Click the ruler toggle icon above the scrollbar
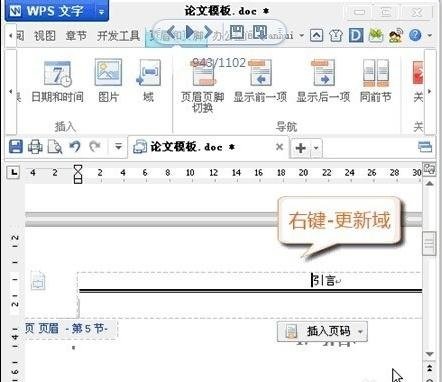The width and height of the screenshot is (442, 382). pyautogui.click(x=429, y=169)
